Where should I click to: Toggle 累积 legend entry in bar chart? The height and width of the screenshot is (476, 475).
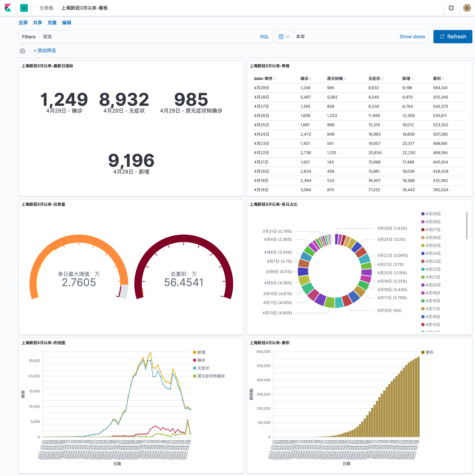pyautogui.click(x=427, y=352)
